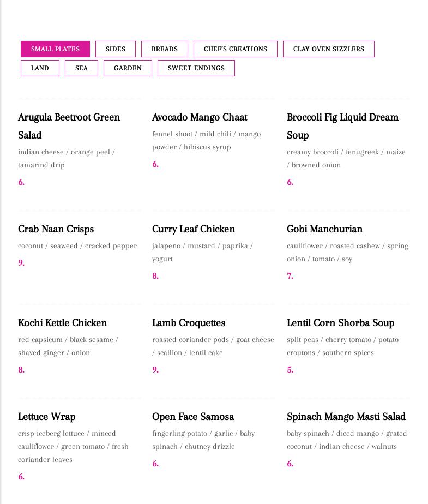Screen dimensions: 428x504
Task: Select the Curry Leaf Chicken item
Action: (194, 229)
